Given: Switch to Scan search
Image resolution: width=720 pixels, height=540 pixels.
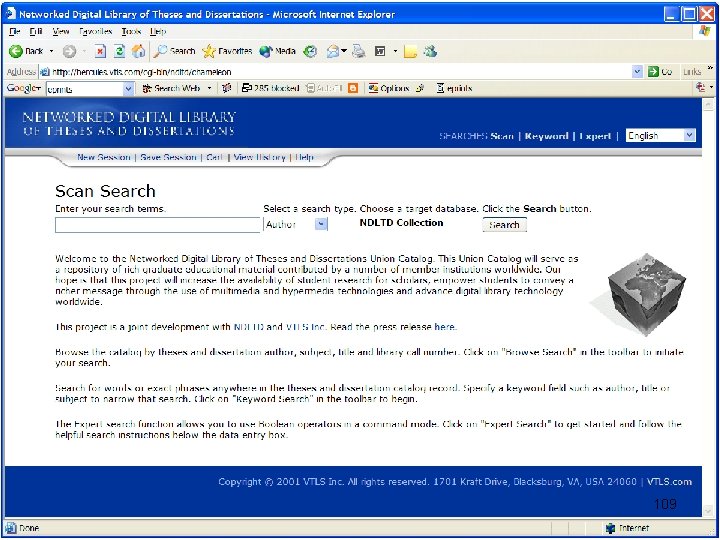Looking at the screenshot, I should click(502, 136).
